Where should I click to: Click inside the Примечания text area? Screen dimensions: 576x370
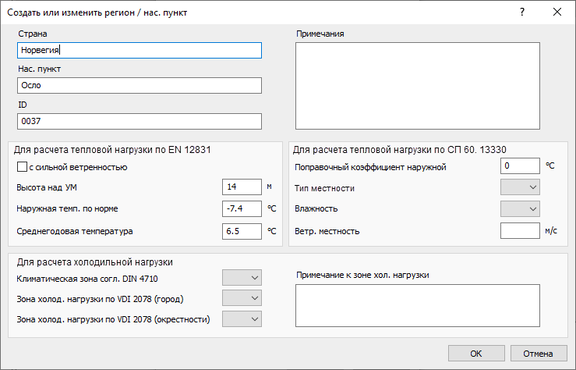[417, 86]
